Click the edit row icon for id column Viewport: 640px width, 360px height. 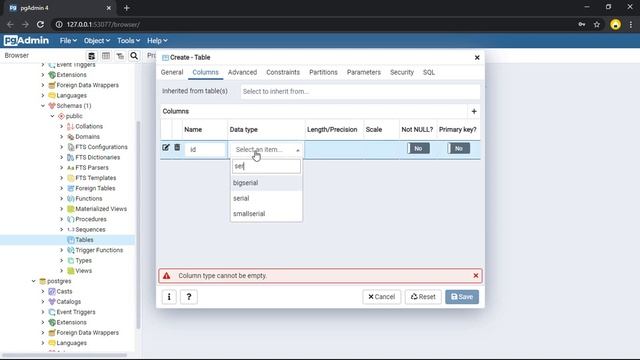(166, 148)
